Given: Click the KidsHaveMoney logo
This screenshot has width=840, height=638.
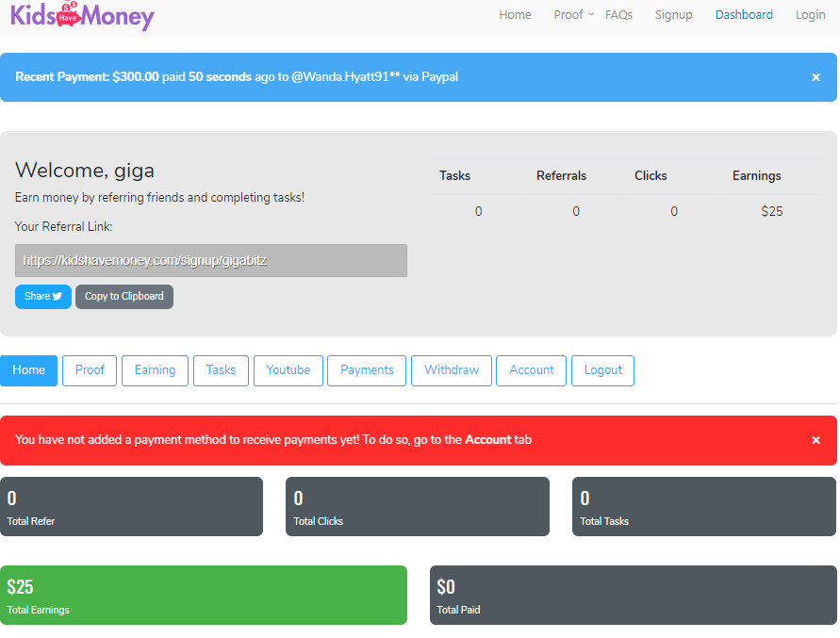Looking at the screenshot, I should [82, 15].
